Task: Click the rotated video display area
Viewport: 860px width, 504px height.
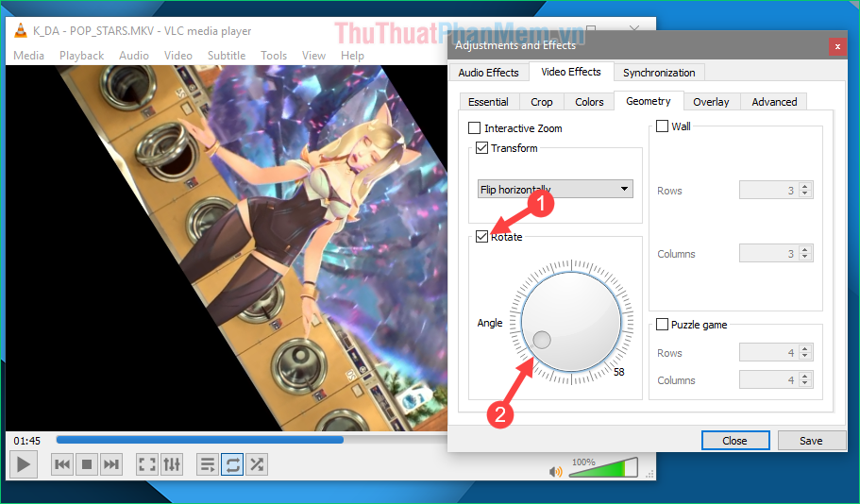Action: click(227, 248)
